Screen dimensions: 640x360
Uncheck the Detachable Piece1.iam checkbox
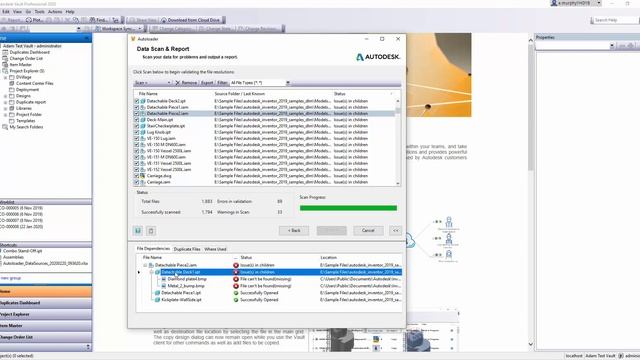pos(136,107)
